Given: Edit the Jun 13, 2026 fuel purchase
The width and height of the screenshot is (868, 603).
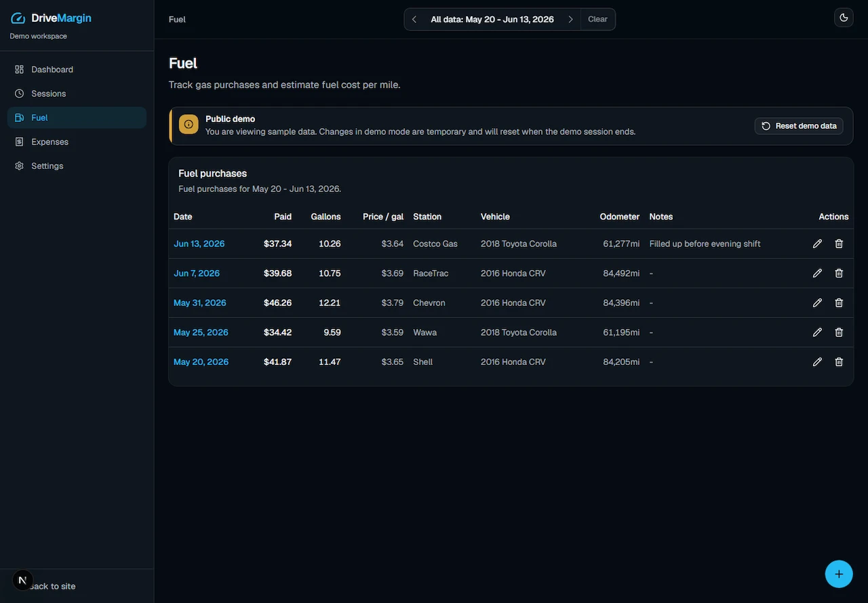Looking at the screenshot, I should [x=817, y=244].
